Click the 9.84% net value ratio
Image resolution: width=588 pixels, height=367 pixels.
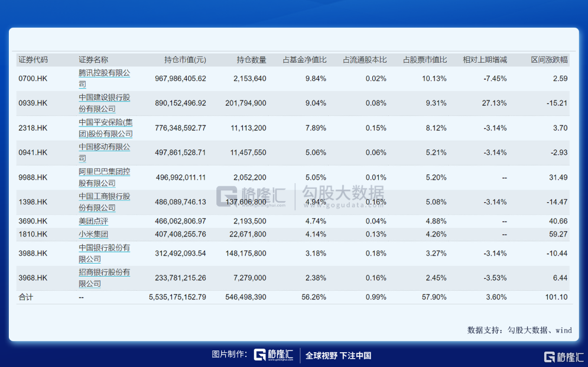click(316, 79)
